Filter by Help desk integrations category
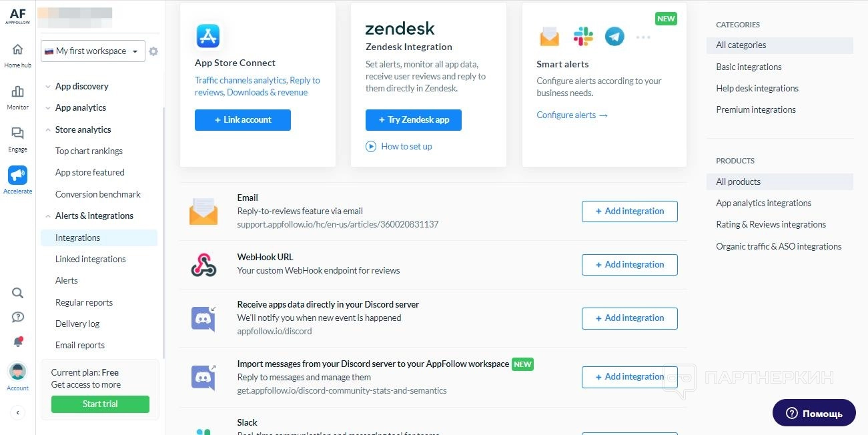The width and height of the screenshot is (868, 435). coord(757,88)
